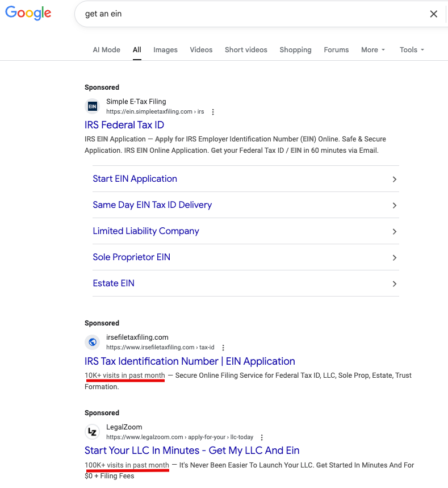Screen dimensions: 448x488
Task: Open Start Your LLC In Minutes link
Action: 192,451
